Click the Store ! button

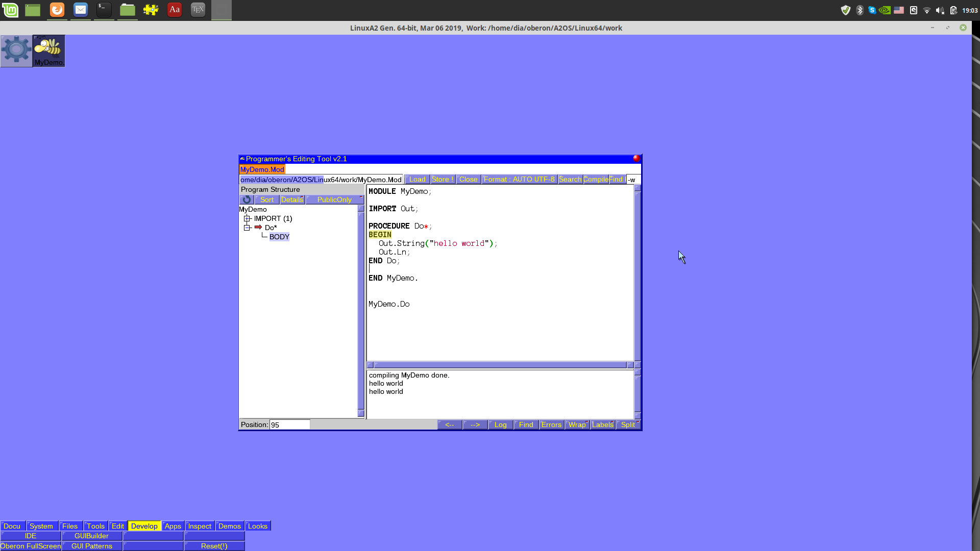pyautogui.click(x=442, y=179)
